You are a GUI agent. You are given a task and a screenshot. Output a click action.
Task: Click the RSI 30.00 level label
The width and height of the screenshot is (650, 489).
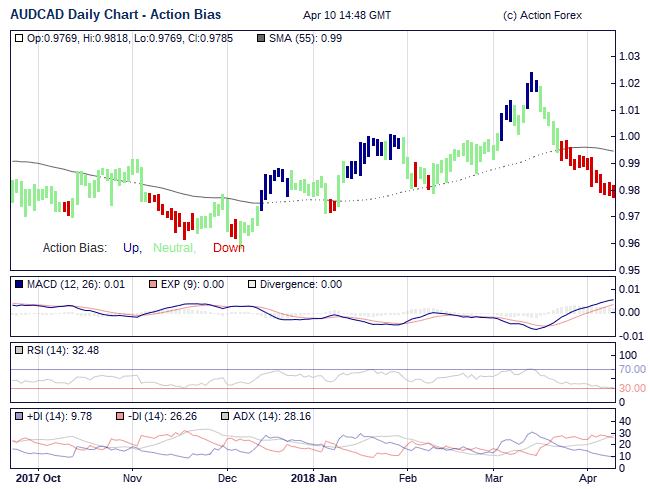coord(632,388)
